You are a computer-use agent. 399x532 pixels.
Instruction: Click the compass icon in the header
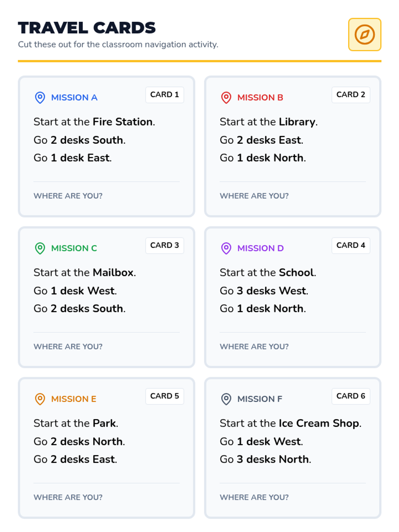tap(364, 35)
